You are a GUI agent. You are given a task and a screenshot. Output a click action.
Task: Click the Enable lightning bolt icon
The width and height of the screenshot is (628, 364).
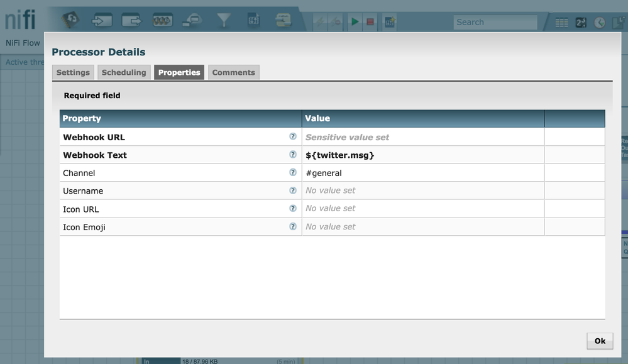point(319,22)
